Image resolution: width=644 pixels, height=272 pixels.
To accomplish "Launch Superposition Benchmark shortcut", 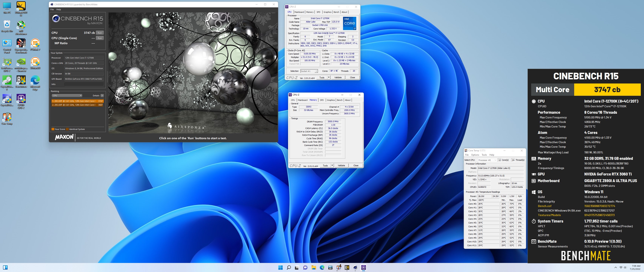I will coord(21,46).
